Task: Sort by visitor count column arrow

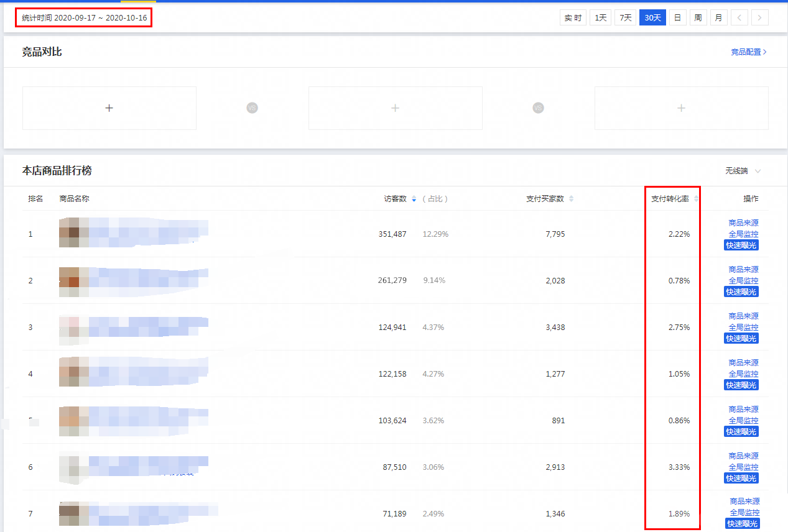Action: point(414,199)
